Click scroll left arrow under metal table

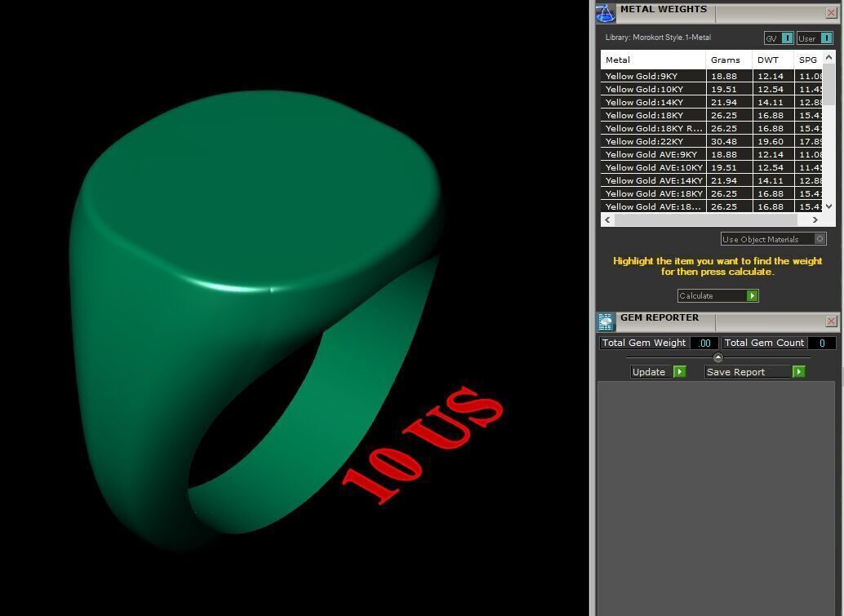click(608, 219)
